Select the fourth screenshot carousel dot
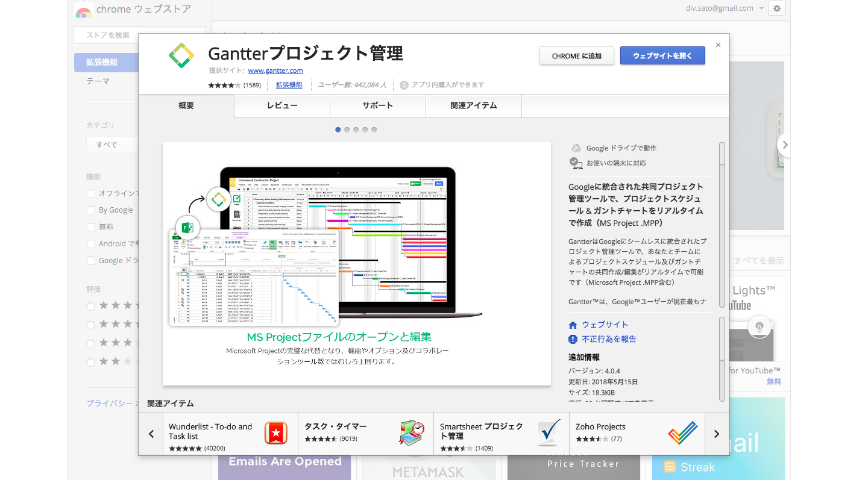The width and height of the screenshot is (868, 480). [x=365, y=129]
